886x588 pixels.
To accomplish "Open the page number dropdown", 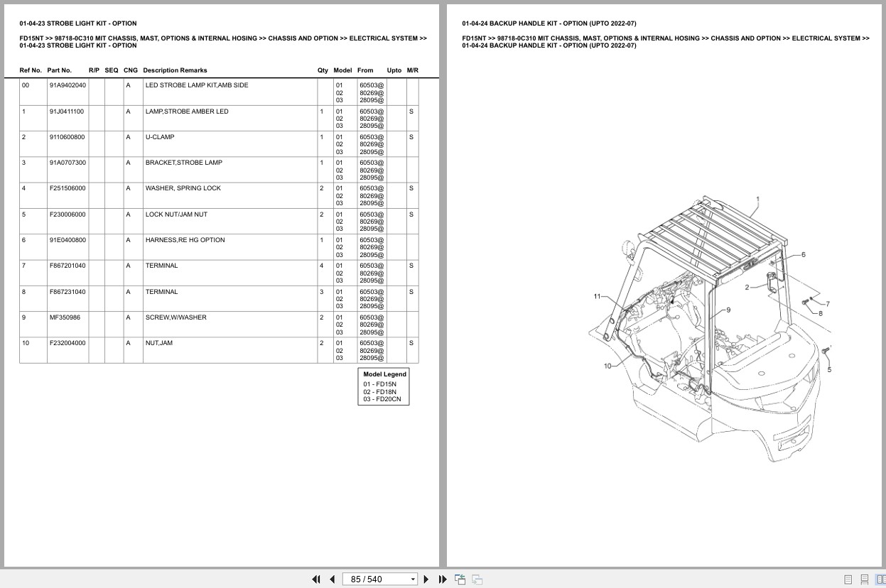I will pos(413,579).
